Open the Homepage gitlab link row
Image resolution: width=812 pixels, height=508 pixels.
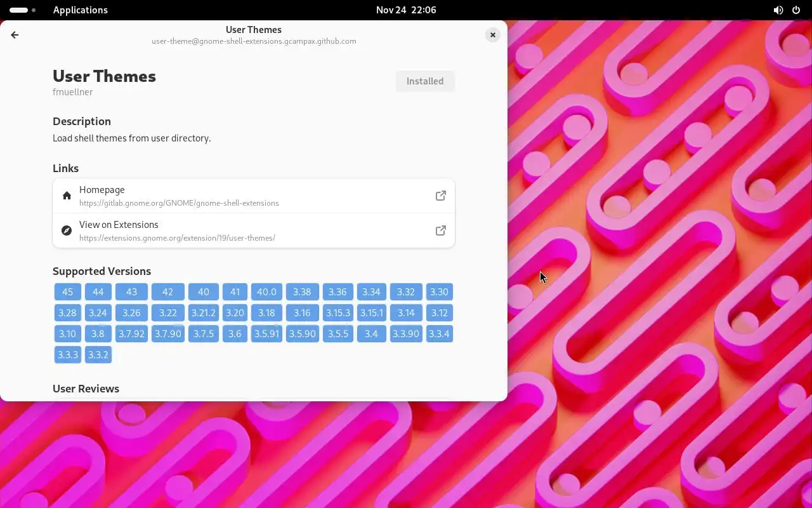[x=254, y=196]
